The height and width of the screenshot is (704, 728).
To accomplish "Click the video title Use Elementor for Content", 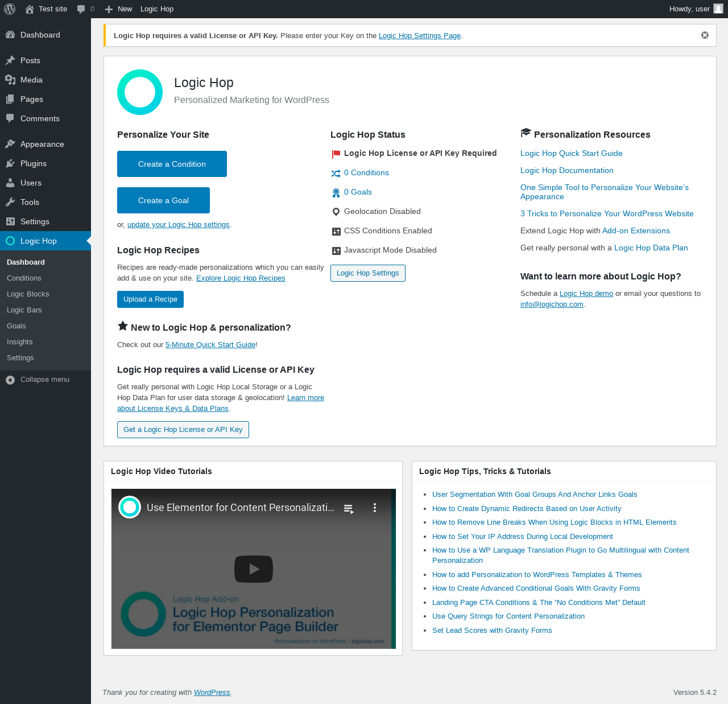I will pos(241,508).
